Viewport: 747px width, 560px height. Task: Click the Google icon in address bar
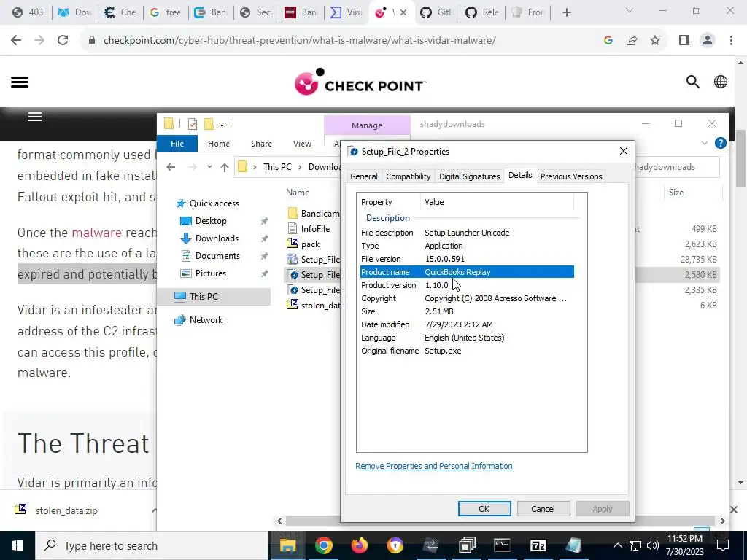(608, 41)
